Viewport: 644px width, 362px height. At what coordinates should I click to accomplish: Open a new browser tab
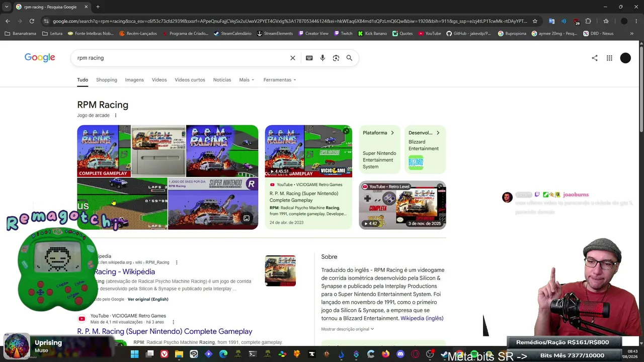(98, 7)
